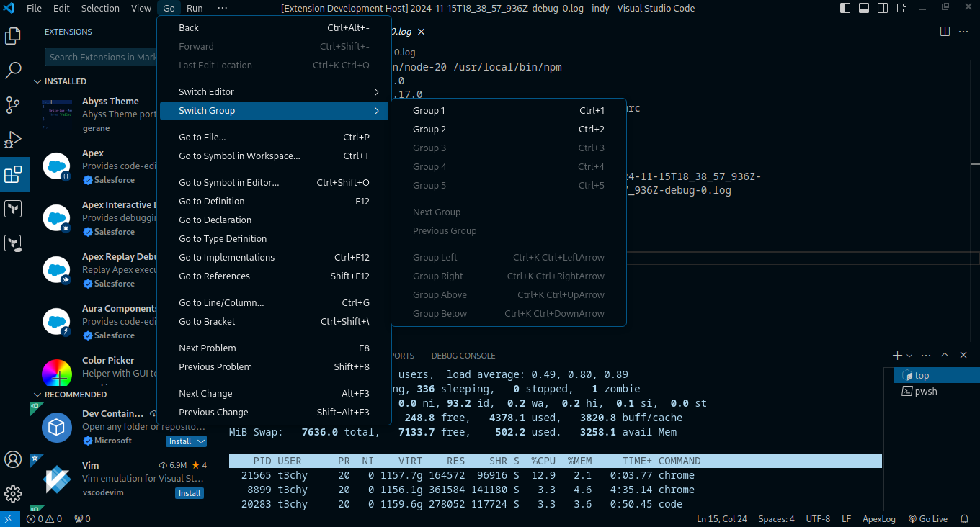980x527 pixels.
Task: Open the Run and Debug view icon
Action: 13,140
